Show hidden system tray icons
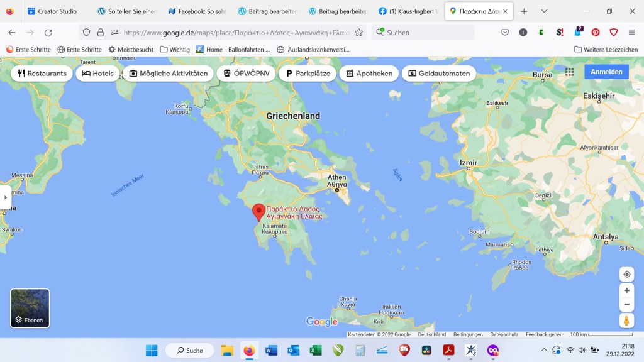Image resolution: width=644 pixels, height=362 pixels. pyautogui.click(x=544, y=350)
